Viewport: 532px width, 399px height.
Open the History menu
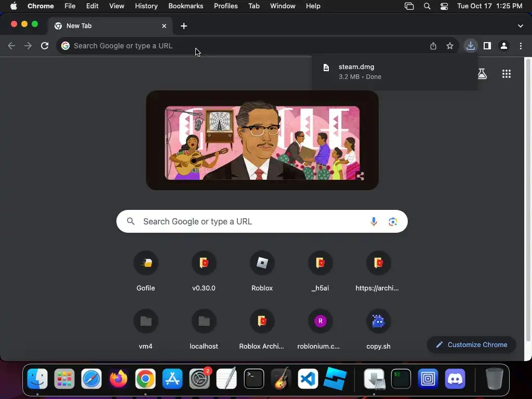[146, 6]
